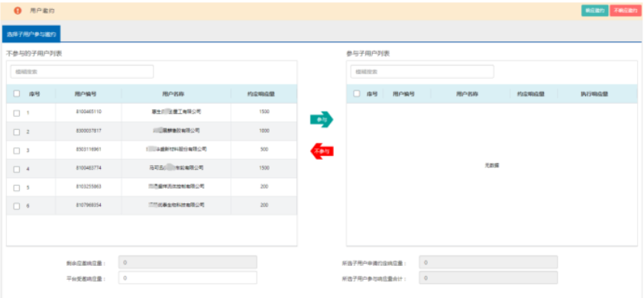Image resolution: width=644 pixels, height=298 pixels.
Task: Tick the checkbox for row 5 (8103255863)
Action: pos(17,187)
